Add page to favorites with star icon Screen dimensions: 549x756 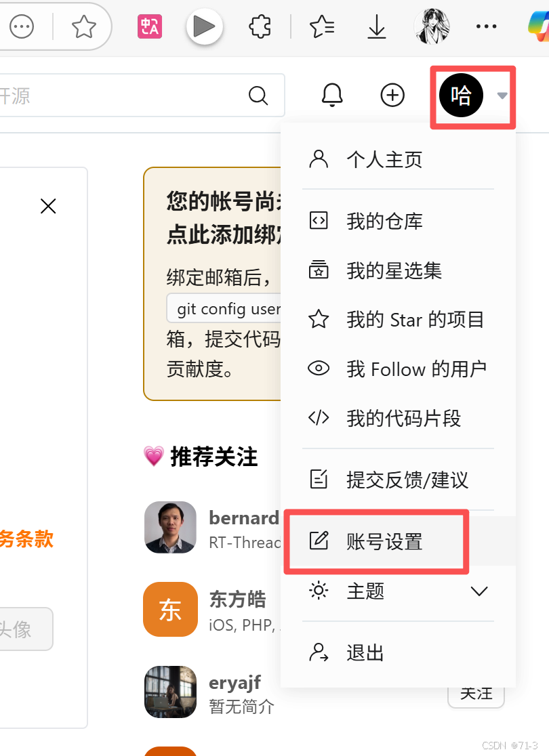click(84, 26)
